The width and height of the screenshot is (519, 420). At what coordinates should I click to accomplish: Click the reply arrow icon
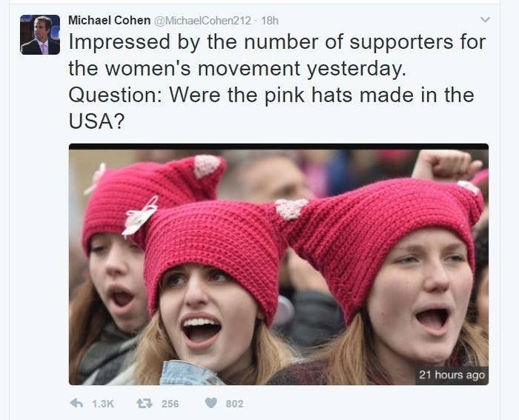[x=76, y=403]
